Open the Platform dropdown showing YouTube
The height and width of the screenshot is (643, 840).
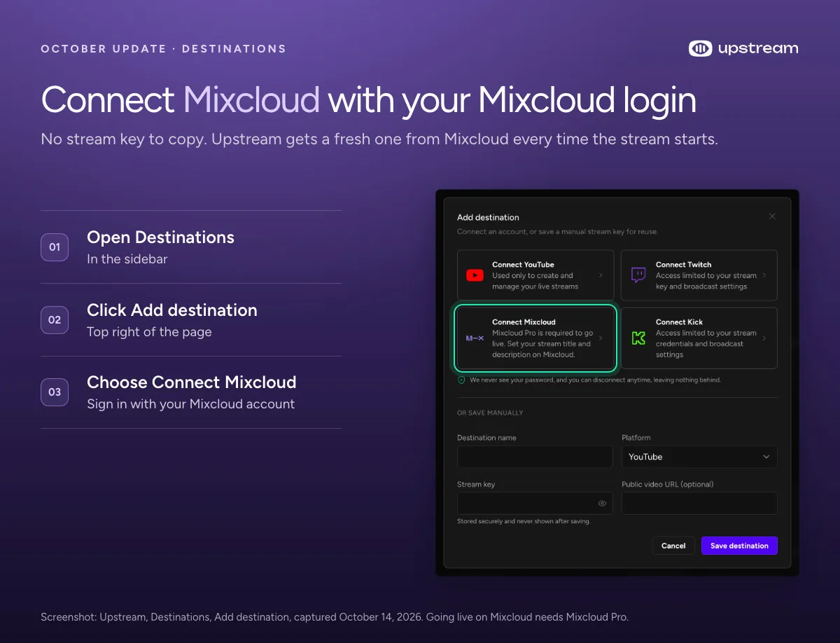click(x=699, y=457)
